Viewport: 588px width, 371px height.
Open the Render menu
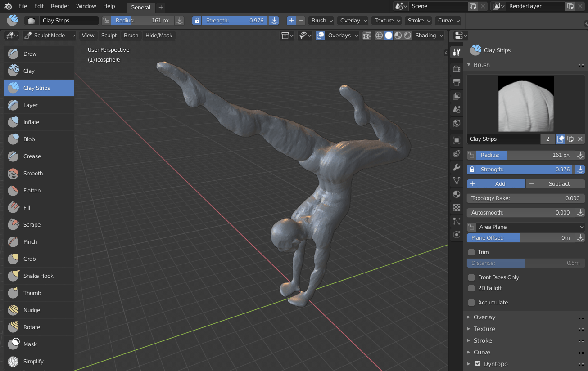pyautogui.click(x=60, y=6)
